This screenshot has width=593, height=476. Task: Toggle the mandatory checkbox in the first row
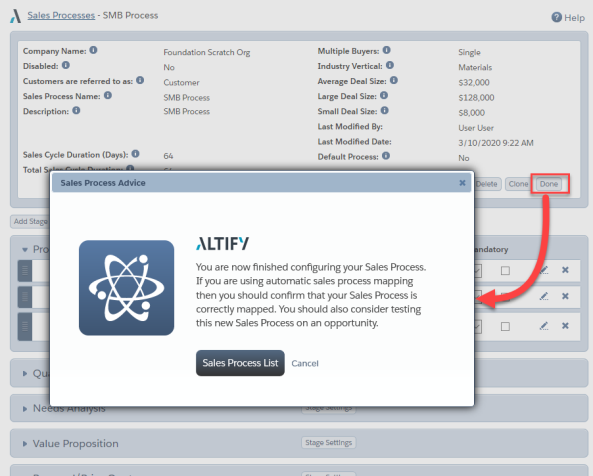click(x=505, y=271)
